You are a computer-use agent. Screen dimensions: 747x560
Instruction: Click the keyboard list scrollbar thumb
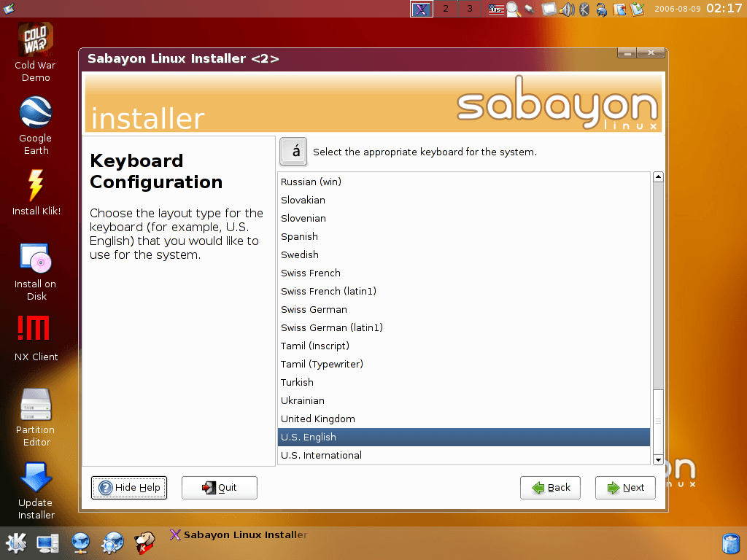[658, 421]
